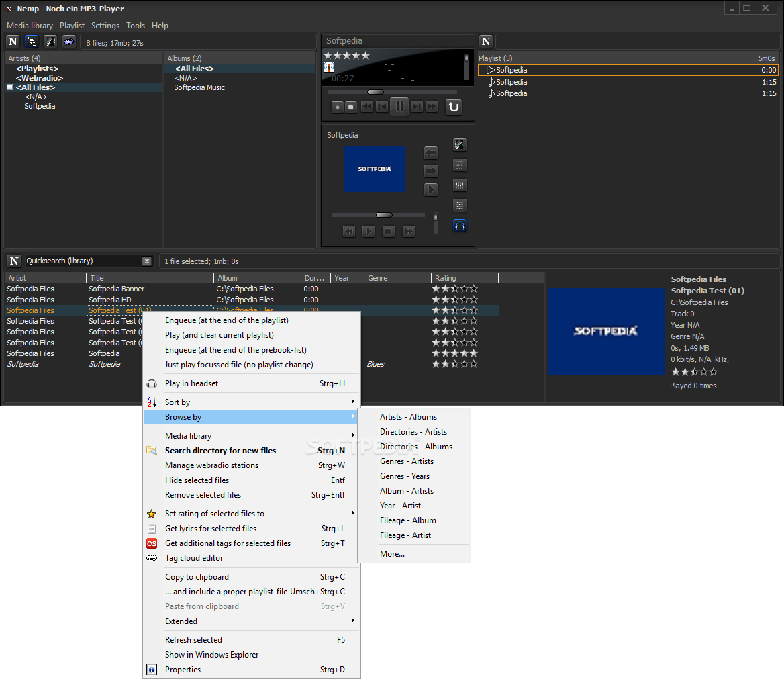This screenshot has width=784, height=679.
Task: Collapse the <All Files> tree node
Action: [9, 87]
